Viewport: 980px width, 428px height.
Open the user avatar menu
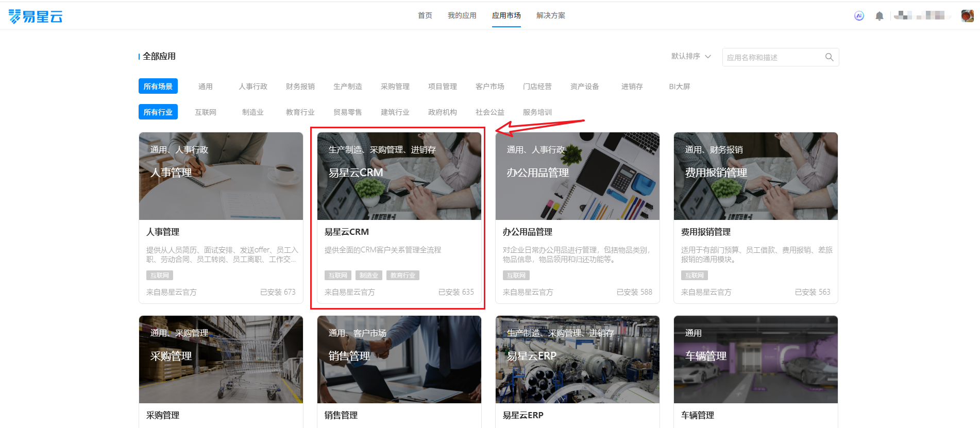tap(967, 15)
